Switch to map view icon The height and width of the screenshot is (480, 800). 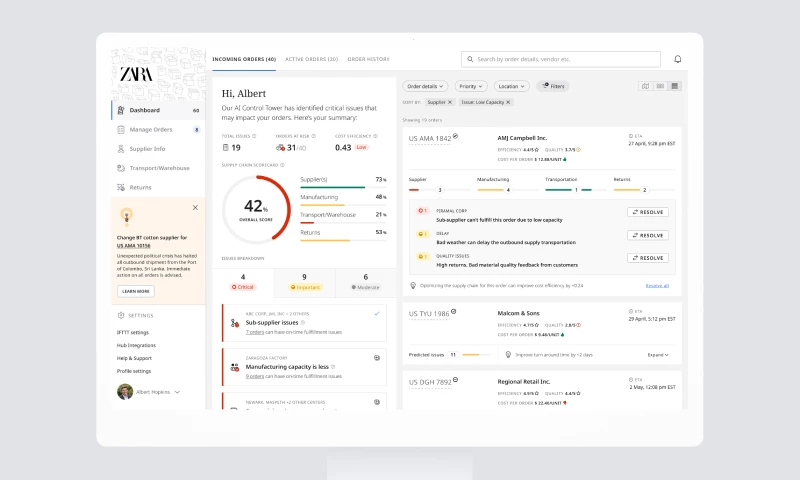coord(645,86)
